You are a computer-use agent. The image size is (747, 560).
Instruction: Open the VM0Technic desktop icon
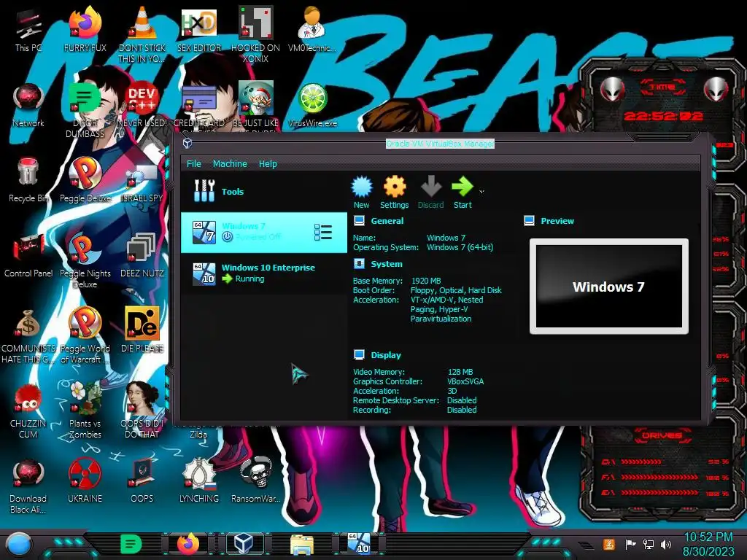(311, 29)
